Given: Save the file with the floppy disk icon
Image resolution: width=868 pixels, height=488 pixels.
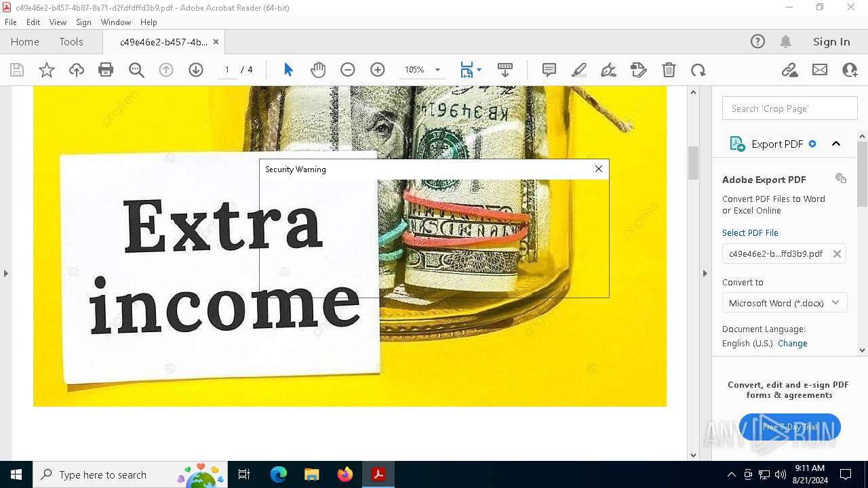Looking at the screenshot, I should click(17, 70).
